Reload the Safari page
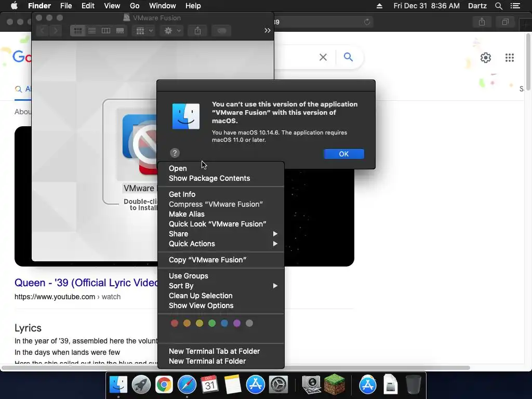This screenshot has width=532, height=399. pos(367,22)
